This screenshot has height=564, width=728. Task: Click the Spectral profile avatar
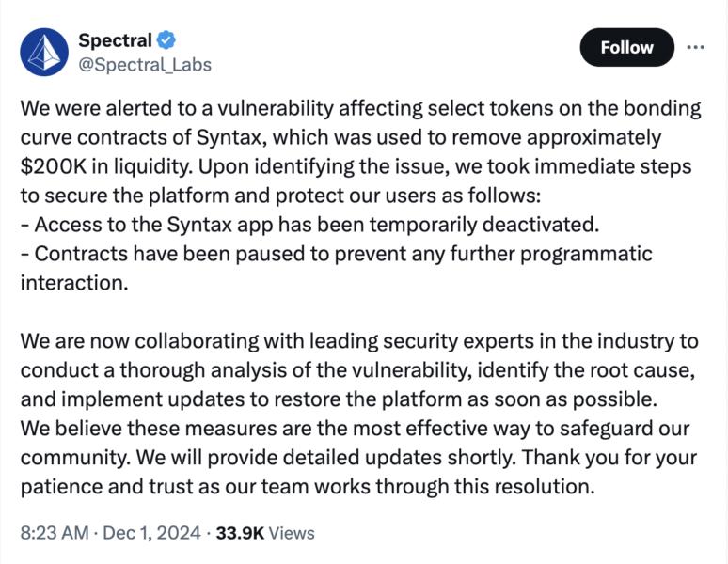click(x=44, y=52)
